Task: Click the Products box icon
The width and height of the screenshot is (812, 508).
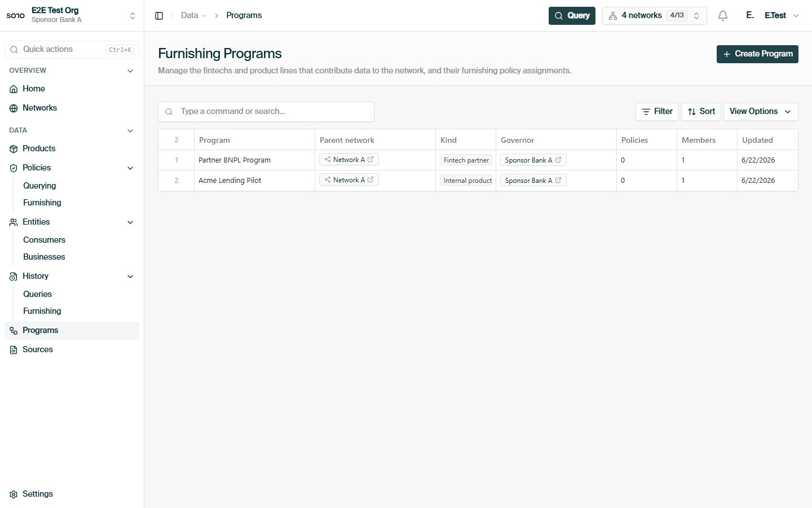Action: 14,149
